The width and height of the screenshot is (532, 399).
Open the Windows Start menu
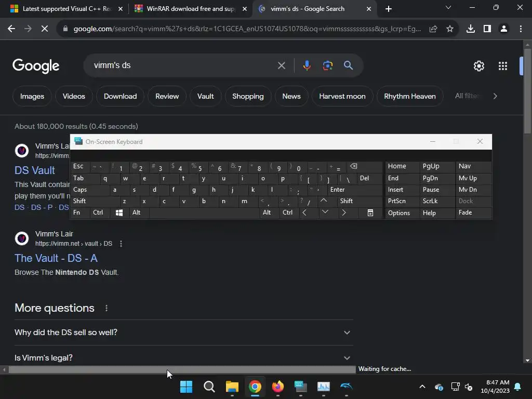pos(187,387)
